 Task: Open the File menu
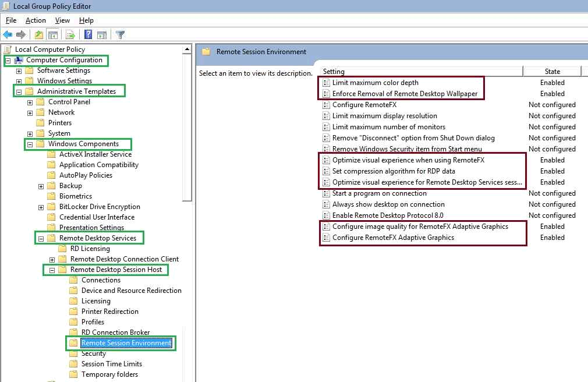pyautogui.click(x=11, y=20)
